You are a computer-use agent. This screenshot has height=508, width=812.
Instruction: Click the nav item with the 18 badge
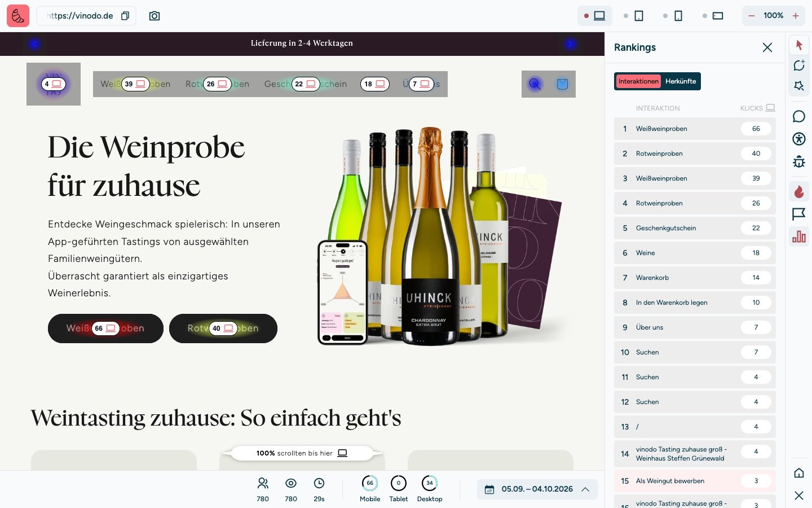coord(375,84)
